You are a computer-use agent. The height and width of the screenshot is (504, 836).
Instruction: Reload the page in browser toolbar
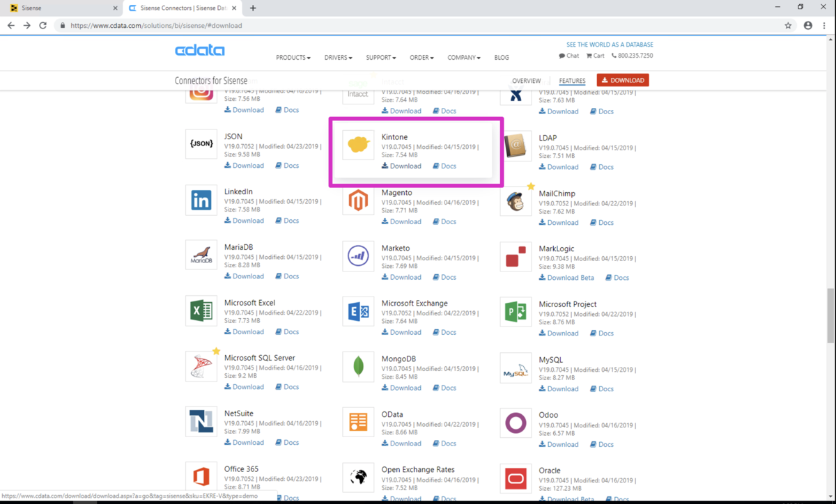point(42,26)
